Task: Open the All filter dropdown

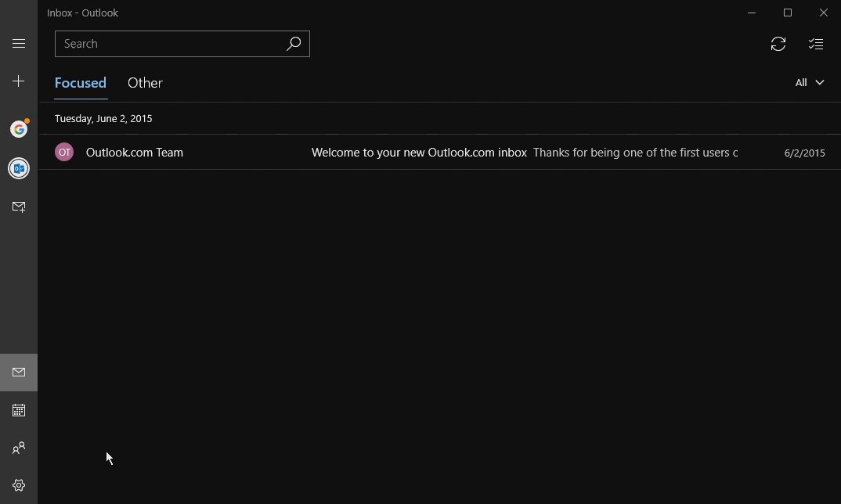Action: [x=810, y=83]
